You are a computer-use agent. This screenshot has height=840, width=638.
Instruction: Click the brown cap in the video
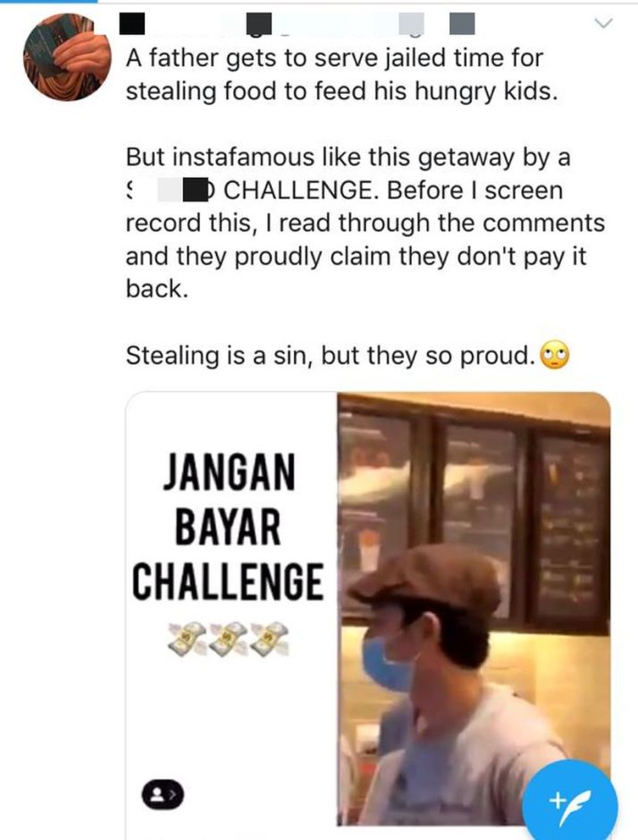[425, 576]
